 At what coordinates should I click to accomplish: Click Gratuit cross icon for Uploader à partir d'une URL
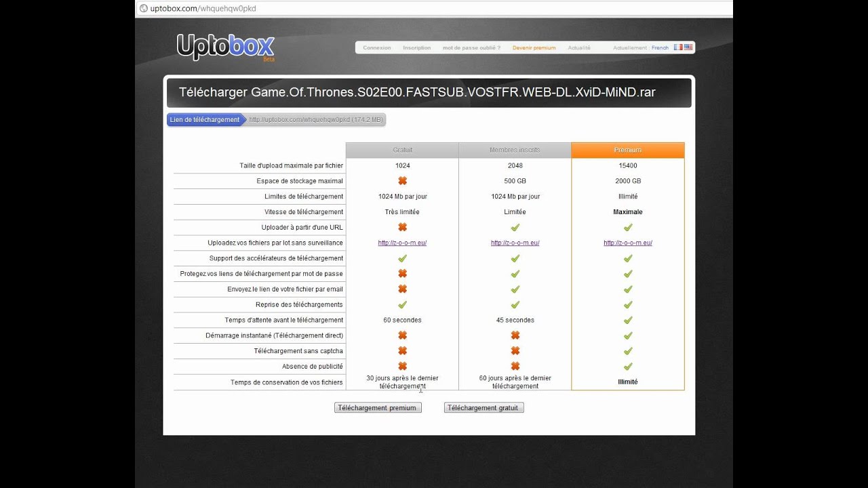402,227
